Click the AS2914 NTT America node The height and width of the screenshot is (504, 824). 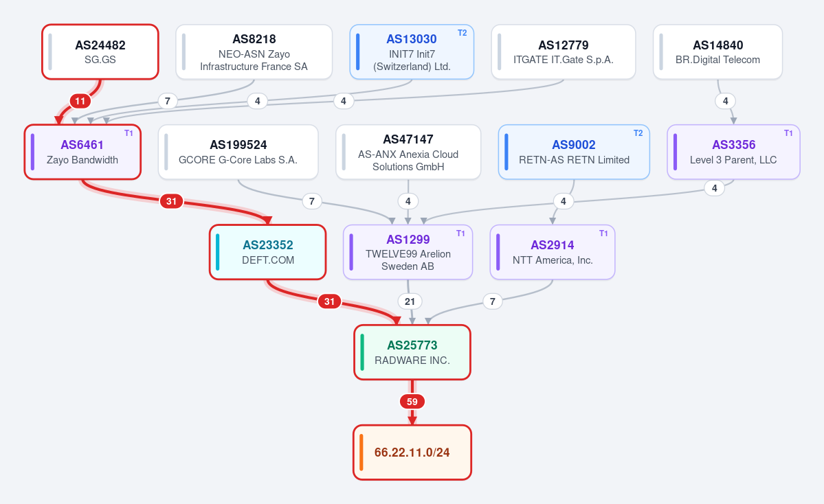(x=553, y=252)
